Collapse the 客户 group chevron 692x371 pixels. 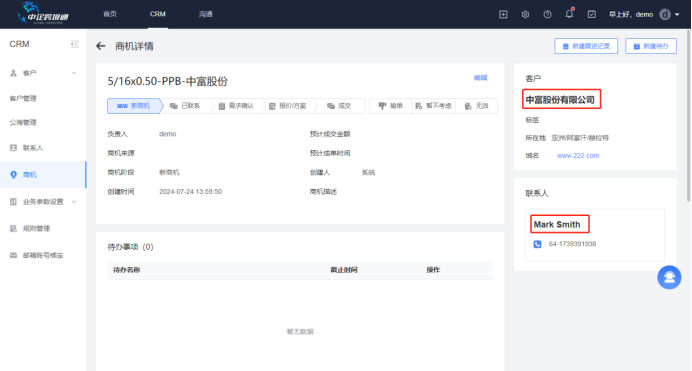74,73
